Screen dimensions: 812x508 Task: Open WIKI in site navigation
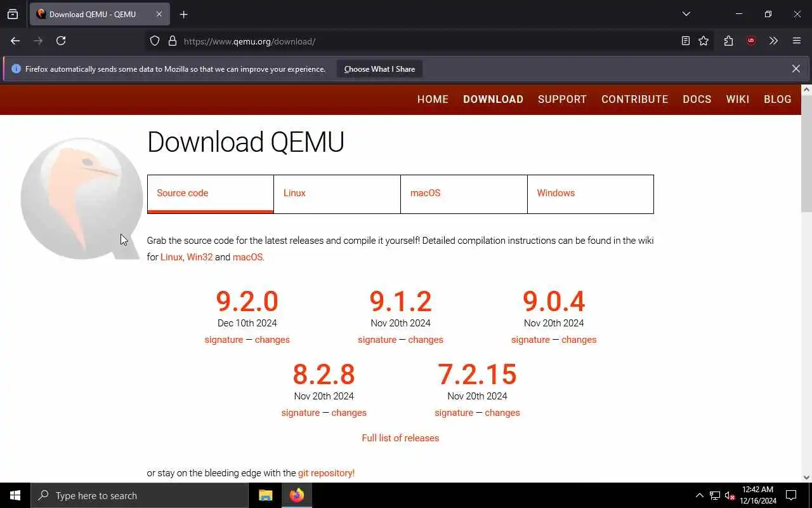[x=737, y=99]
